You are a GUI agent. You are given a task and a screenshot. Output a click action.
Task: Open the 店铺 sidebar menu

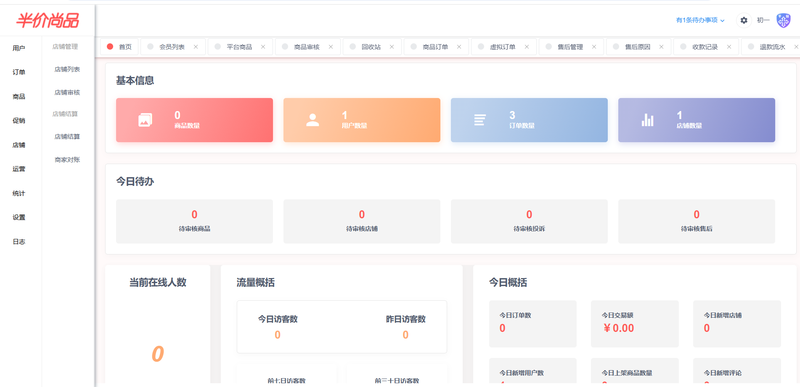coord(19,145)
